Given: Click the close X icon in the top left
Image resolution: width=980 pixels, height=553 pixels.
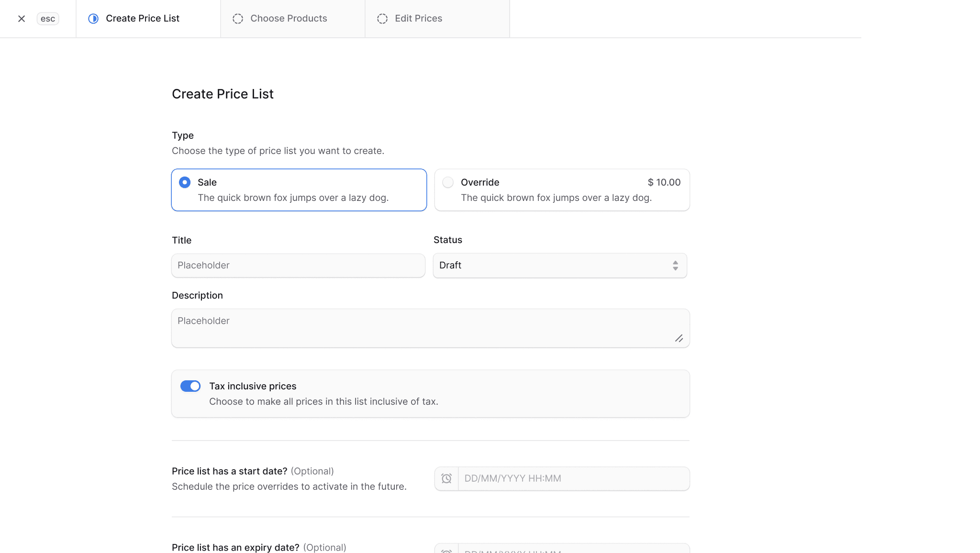Looking at the screenshot, I should (x=22, y=18).
